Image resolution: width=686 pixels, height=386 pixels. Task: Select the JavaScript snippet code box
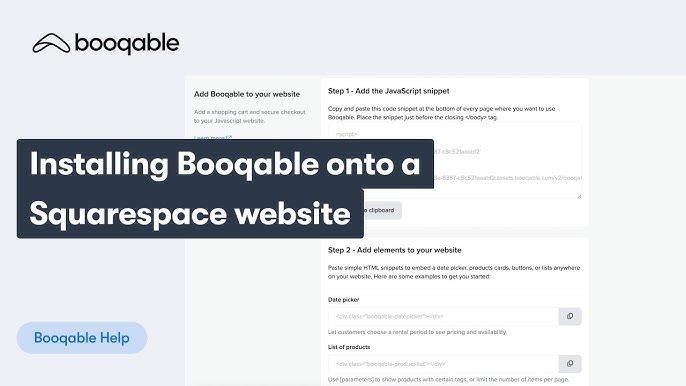pyautogui.click(x=455, y=160)
